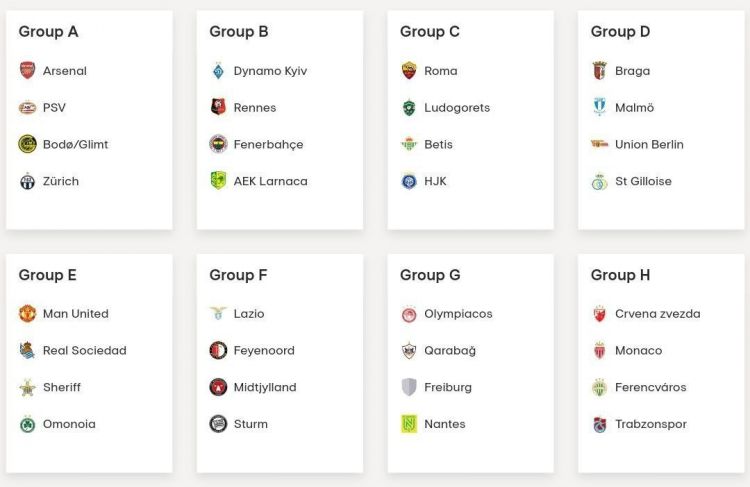Select the Group D card heading
Screen dimensions: 750x487
coord(620,32)
